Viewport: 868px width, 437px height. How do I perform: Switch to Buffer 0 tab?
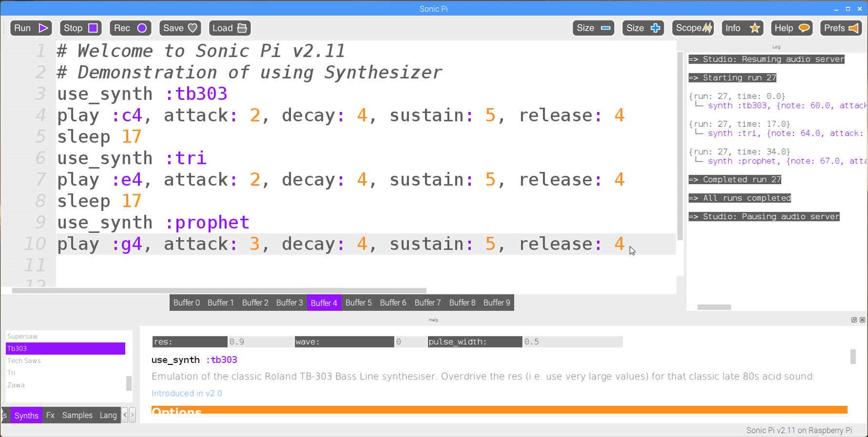(186, 303)
